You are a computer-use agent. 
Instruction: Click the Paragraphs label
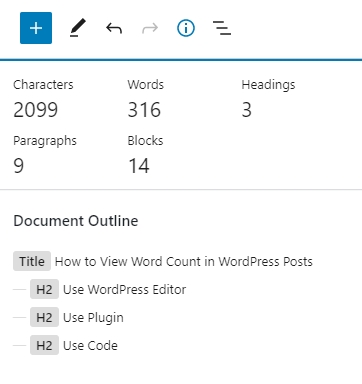pyautogui.click(x=45, y=141)
